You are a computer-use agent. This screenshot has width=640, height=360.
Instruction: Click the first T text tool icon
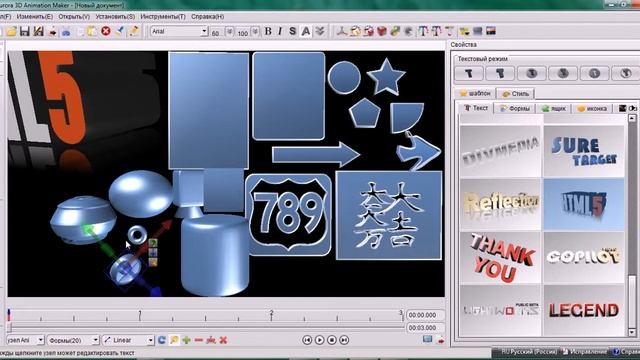[x=423, y=31]
